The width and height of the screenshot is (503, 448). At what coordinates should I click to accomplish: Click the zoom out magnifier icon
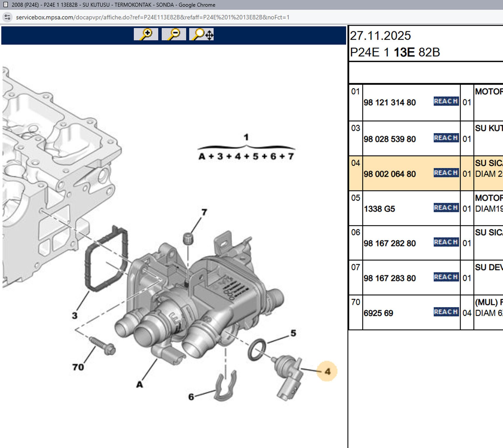tap(174, 34)
